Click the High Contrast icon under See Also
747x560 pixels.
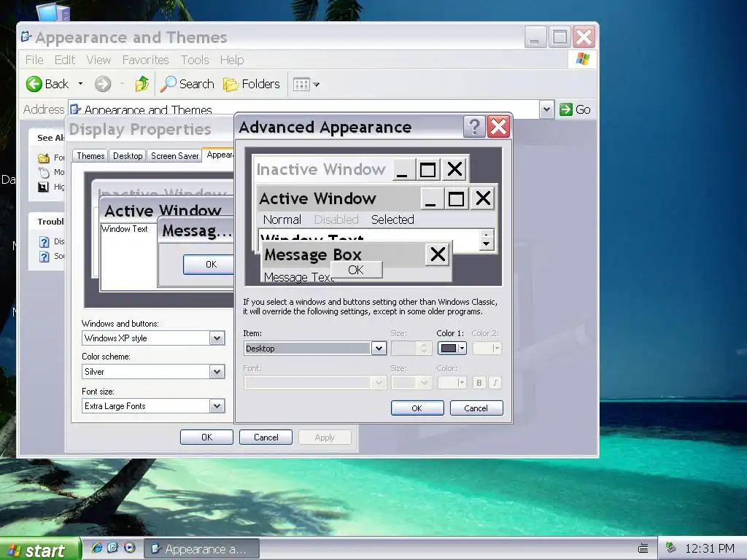coord(43,187)
